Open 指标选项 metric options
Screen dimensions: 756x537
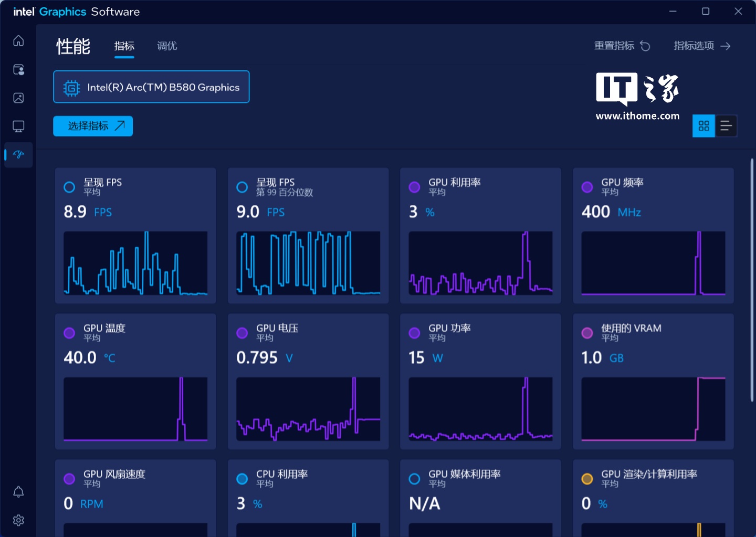[x=701, y=46]
